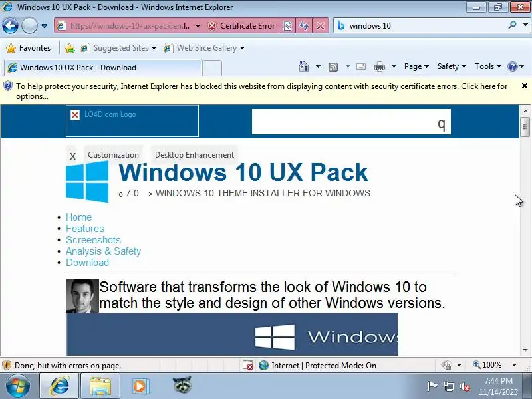Print the page using the printer icon
The width and height of the screenshot is (532, 399).
[380, 66]
